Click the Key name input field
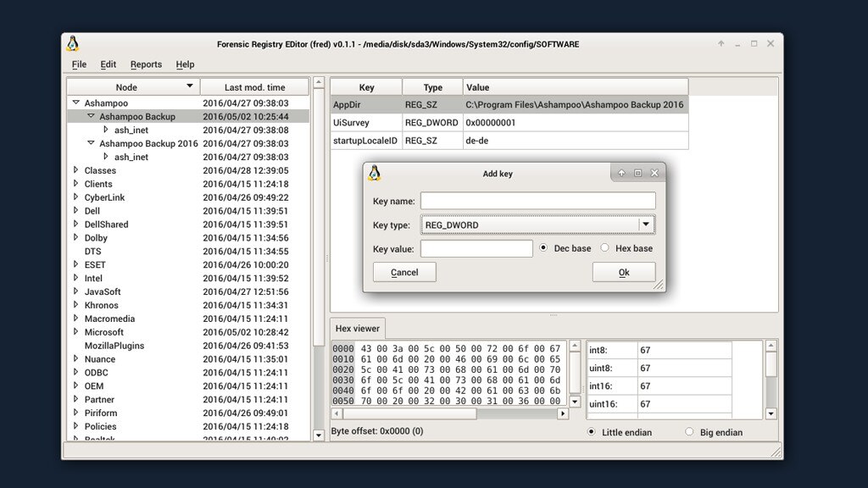Screen dimensions: 868x488 537,201
